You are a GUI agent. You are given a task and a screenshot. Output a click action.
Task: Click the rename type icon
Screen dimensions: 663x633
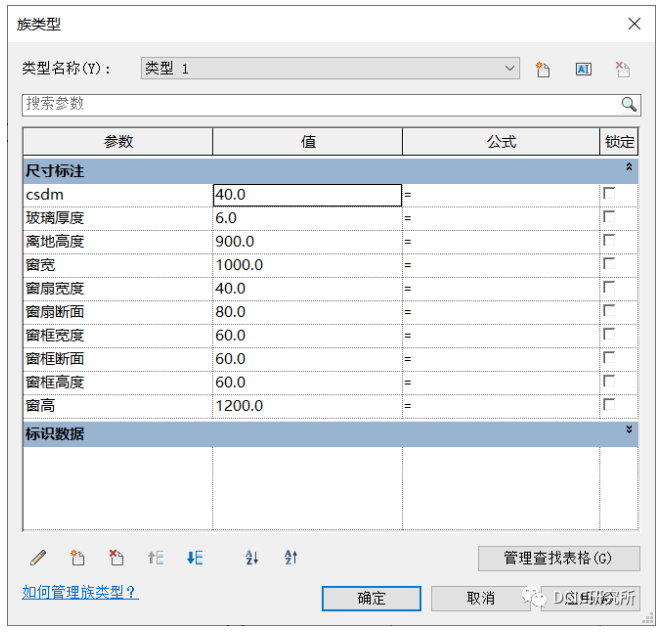pos(584,69)
